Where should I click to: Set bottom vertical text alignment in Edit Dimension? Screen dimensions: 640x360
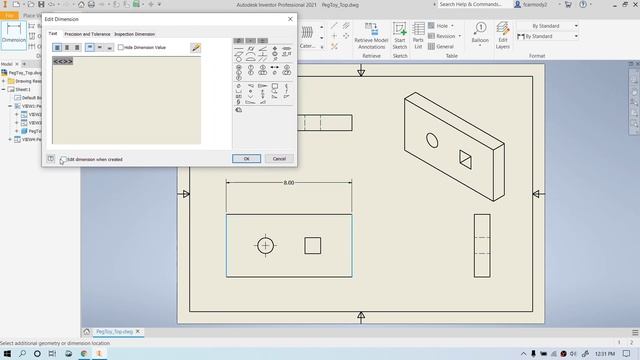(x=109, y=48)
